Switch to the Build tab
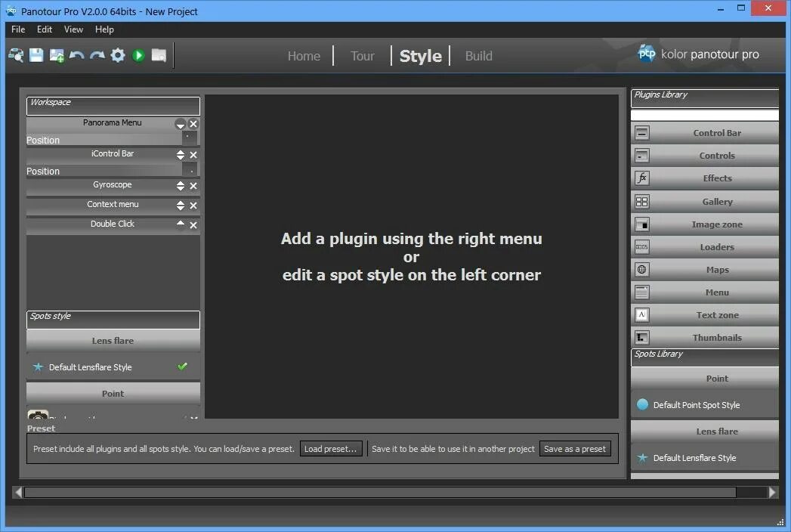This screenshot has width=791, height=532. [x=478, y=56]
